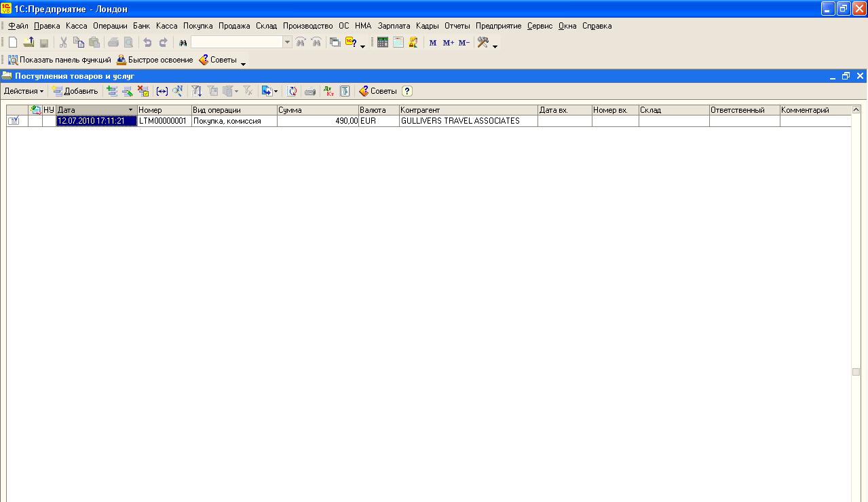Click the Контрагент column header
Viewport: 868px width, 502px height.
click(468, 110)
